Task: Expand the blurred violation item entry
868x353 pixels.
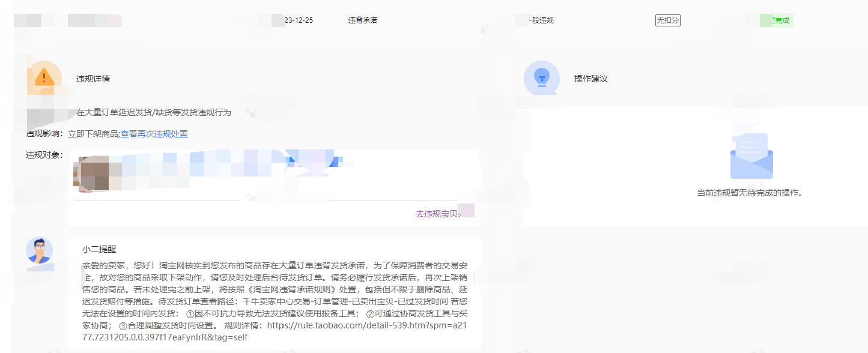Action: 240,172
